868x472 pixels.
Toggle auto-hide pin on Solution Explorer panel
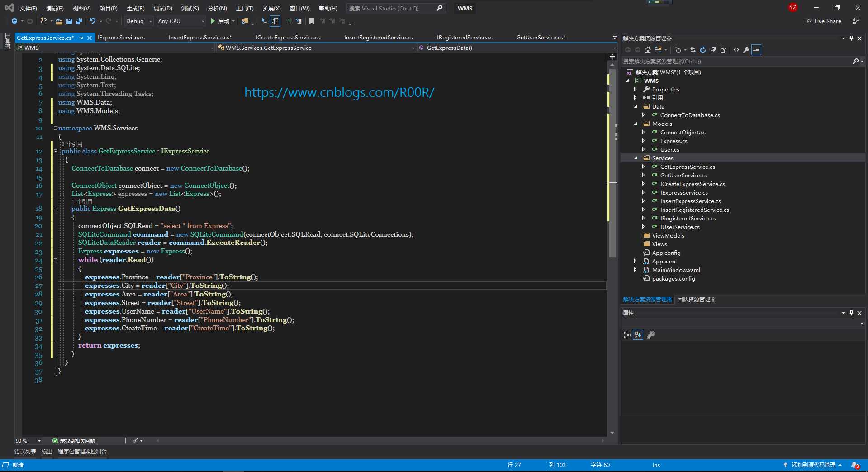851,38
